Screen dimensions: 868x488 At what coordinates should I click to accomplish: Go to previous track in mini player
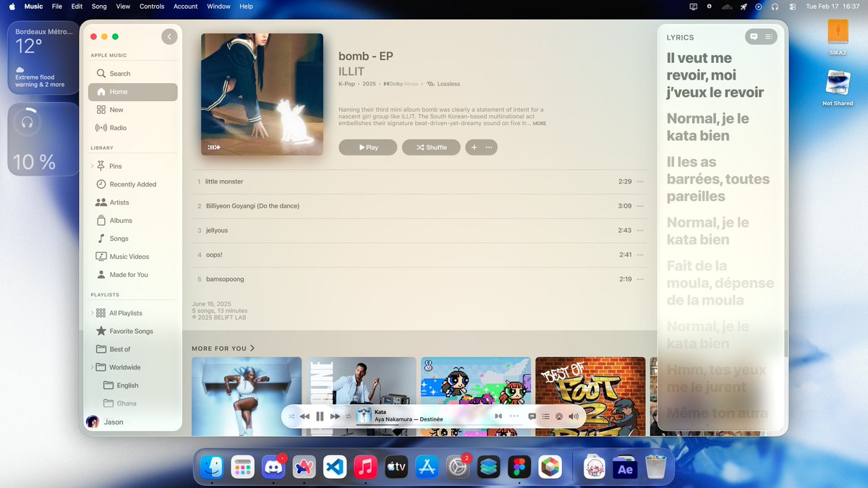[x=305, y=416]
